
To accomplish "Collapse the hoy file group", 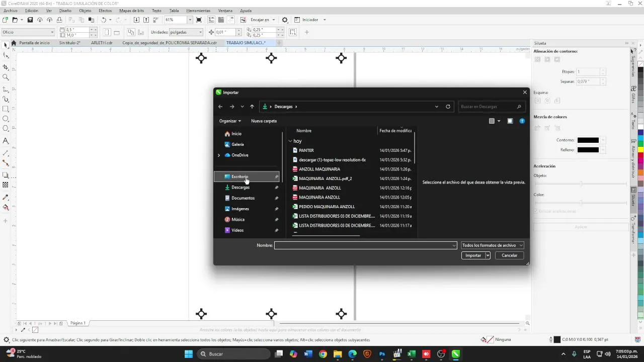I will point(290,141).
